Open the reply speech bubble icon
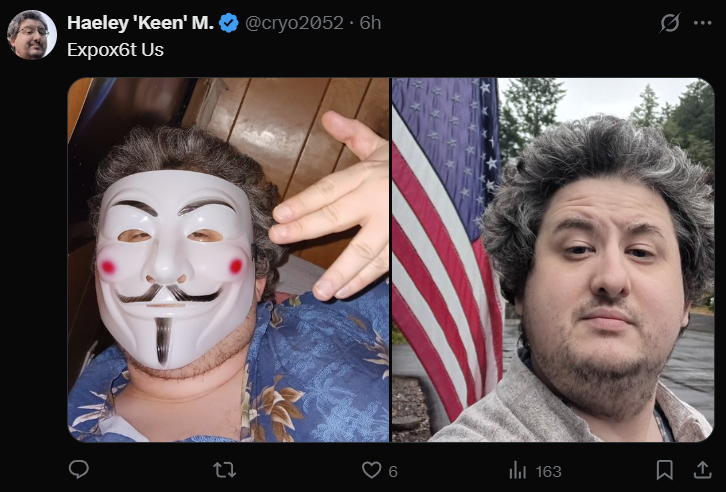 pos(79,469)
